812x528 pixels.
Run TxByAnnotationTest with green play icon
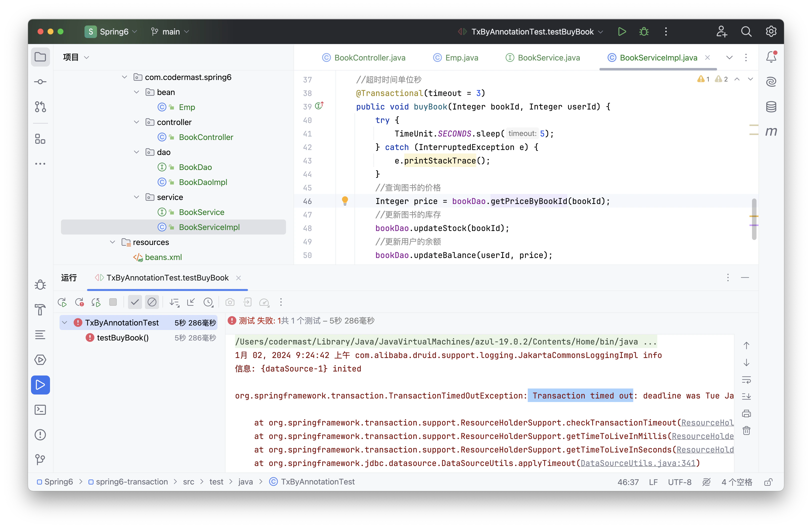pyautogui.click(x=621, y=32)
